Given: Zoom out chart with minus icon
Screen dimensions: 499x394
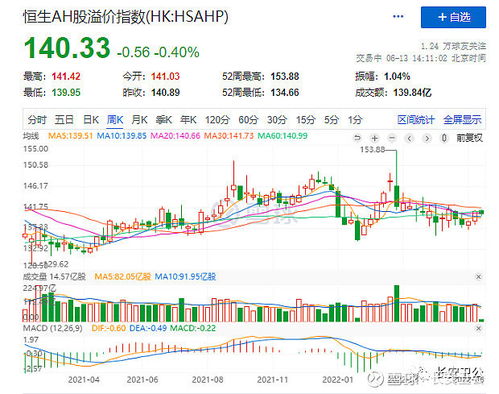Looking at the screenshot, I should coord(392,138).
